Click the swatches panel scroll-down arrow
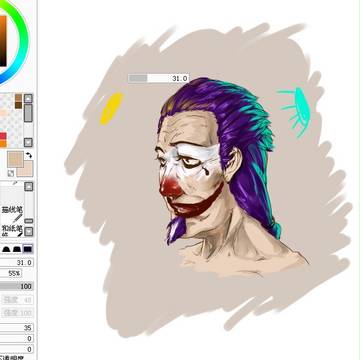 [x=28, y=143]
